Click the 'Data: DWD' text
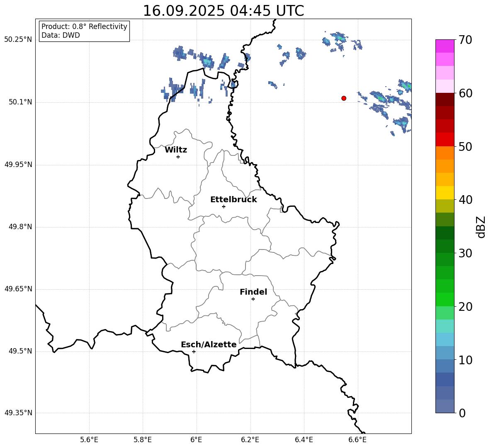Image resolution: width=491 pixels, height=448 pixels. 61,35
